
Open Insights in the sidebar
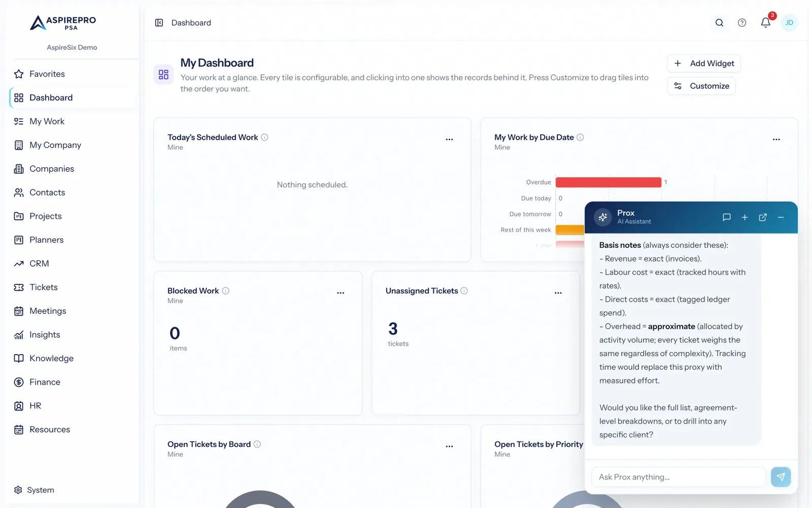pyautogui.click(x=73, y=335)
